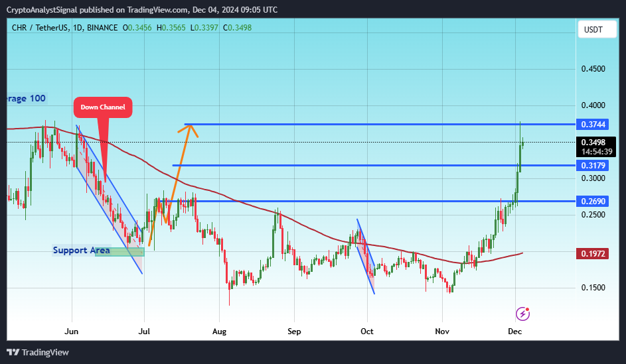Viewport: 626px width, 364px height.
Task: Click the 0.4500 price axis value
Action: click(x=593, y=69)
